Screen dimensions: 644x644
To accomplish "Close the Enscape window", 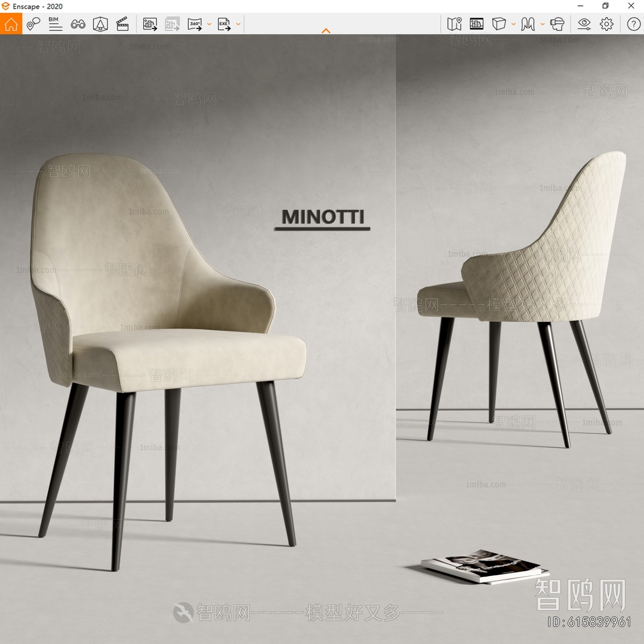I will click(631, 6).
